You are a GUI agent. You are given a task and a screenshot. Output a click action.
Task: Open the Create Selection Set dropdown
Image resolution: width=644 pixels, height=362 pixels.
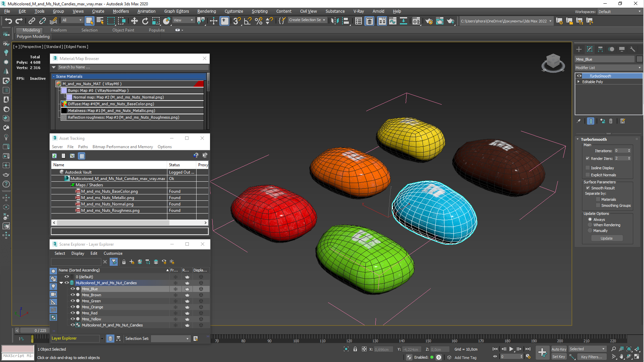[307, 20]
